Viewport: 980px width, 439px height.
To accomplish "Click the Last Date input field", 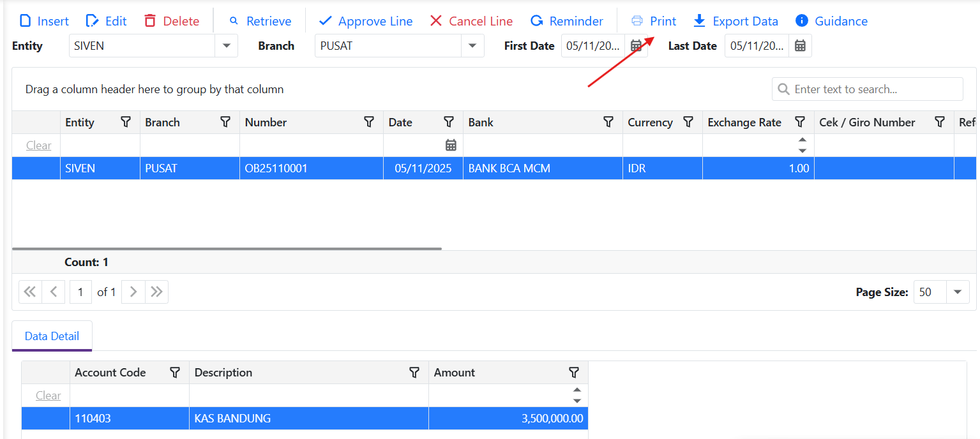I will [x=757, y=46].
